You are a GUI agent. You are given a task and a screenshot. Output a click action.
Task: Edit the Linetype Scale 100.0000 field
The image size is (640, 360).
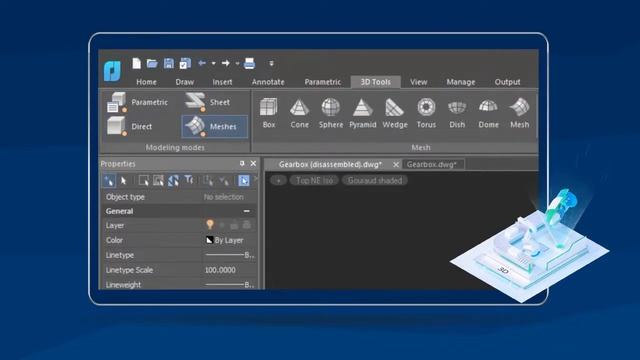pyautogui.click(x=229, y=270)
